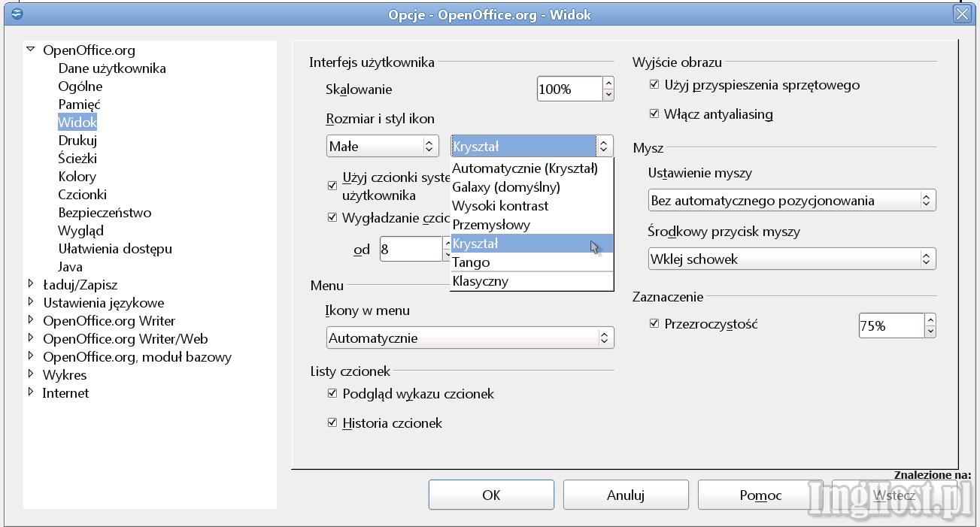Select Przemysłowy in the style list
Image resolution: width=980 pixels, height=527 pixels.
pos(532,225)
